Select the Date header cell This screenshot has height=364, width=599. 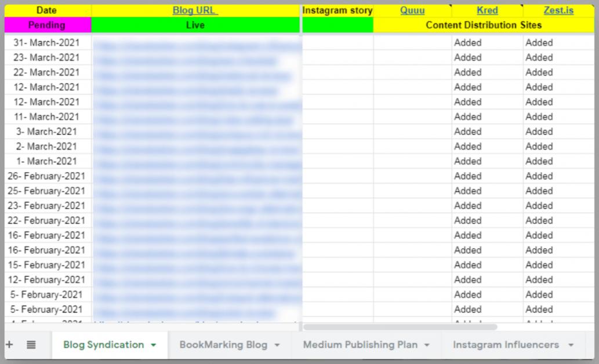pyautogui.click(x=48, y=10)
